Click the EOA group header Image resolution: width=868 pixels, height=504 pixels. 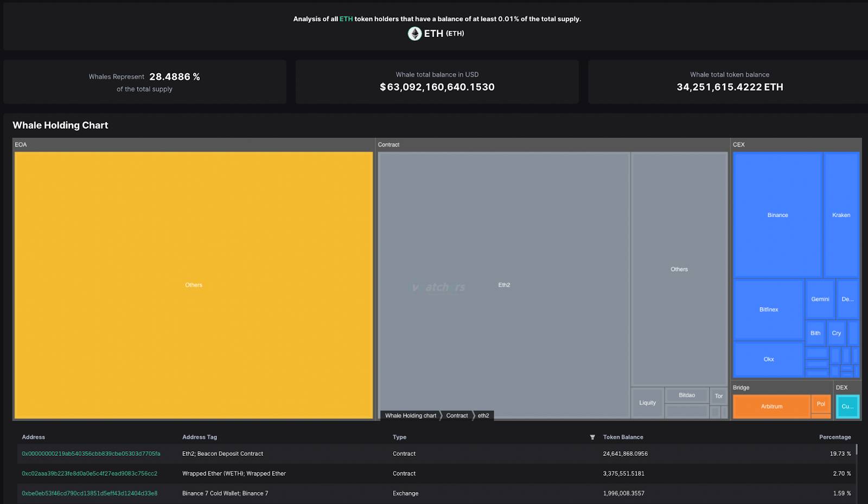pyautogui.click(x=194, y=145)
